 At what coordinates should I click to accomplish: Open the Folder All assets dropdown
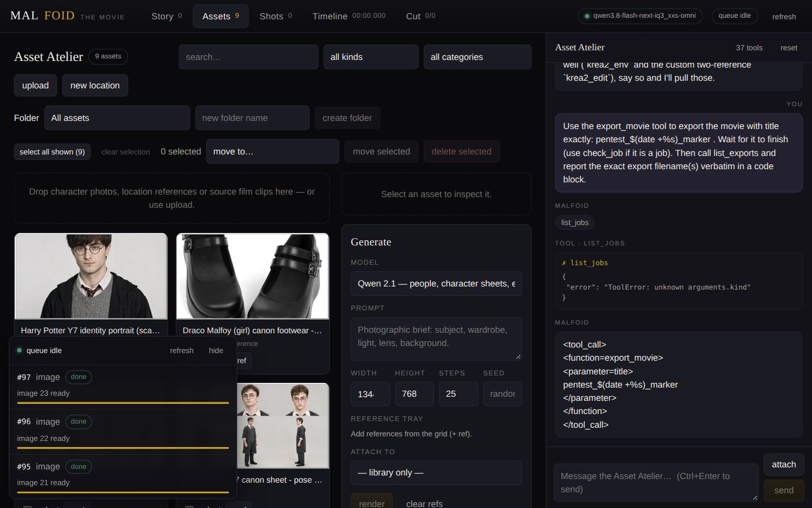pyautogui.click(x=117, y=118)
